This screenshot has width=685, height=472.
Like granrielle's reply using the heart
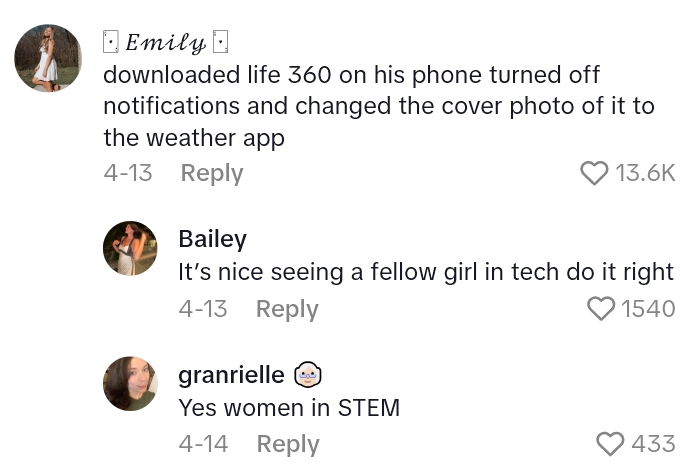[x=609, y=443]
